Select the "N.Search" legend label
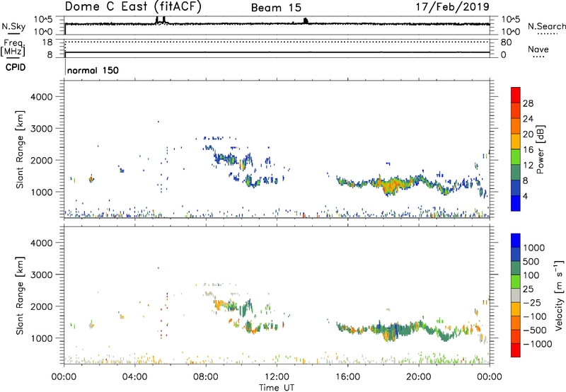 pyautogui.click(x=546, y=26)
